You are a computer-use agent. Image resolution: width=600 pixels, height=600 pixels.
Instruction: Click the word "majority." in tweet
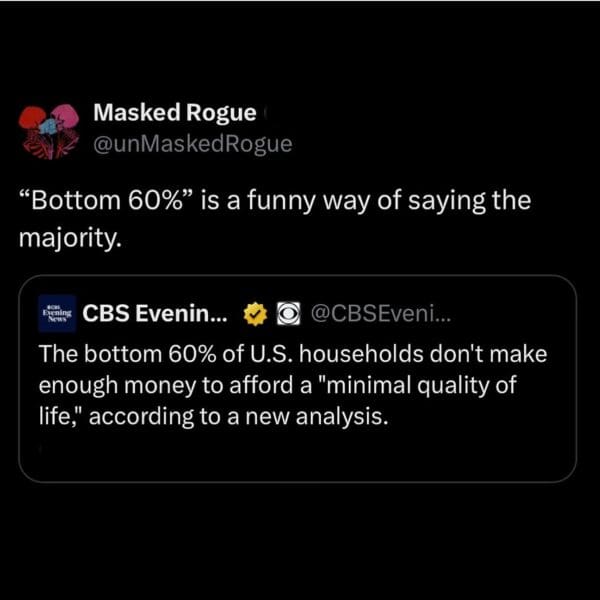pyautogui.click(x=70, y=239)
